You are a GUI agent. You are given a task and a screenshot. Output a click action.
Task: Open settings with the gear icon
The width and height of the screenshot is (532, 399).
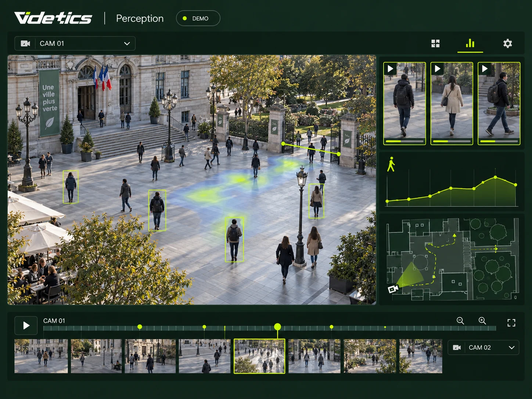click(x=507, y=44)
